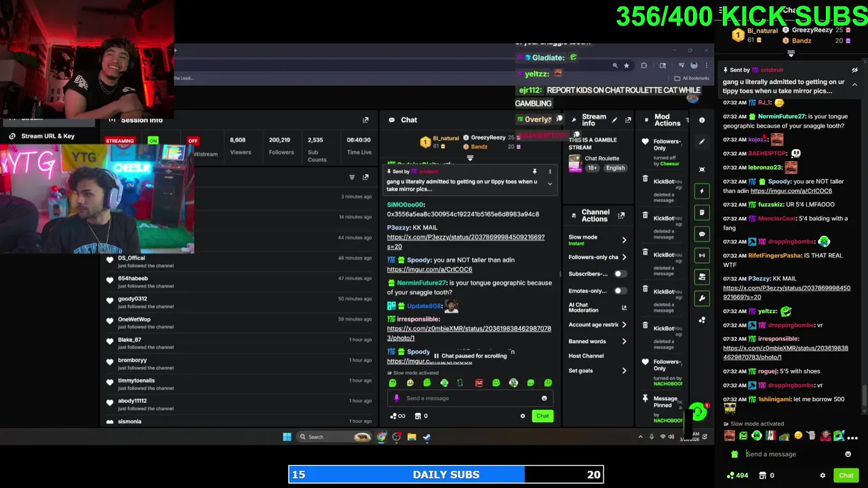Screen dimensions: 868x488
Task: Click green Chat button in right chat
Action: coord(846,476)
